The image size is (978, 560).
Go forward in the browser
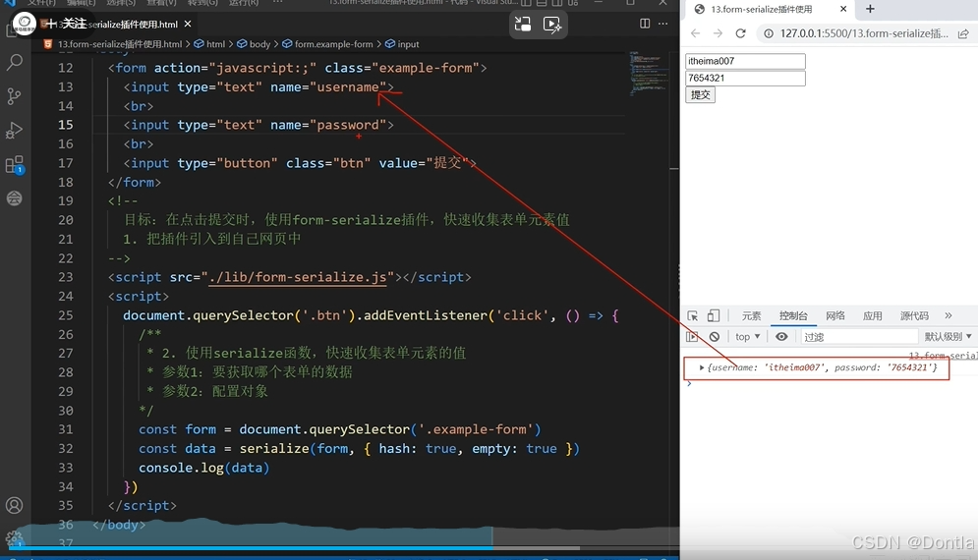point(718,33)
